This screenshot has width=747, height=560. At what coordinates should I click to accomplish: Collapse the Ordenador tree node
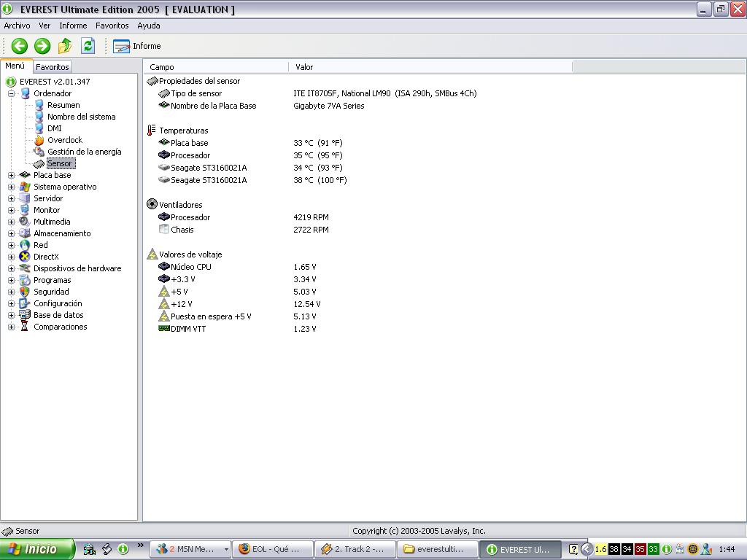pos(11,93)
